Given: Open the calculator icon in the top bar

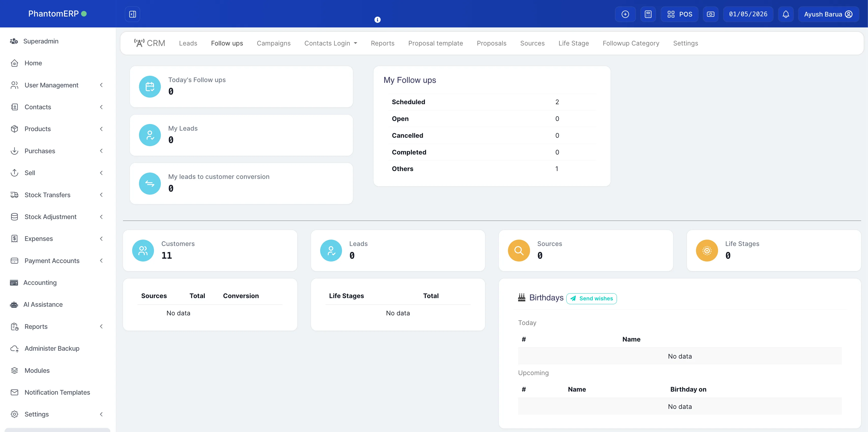Looking at the screenshot, I should (648, 14).
